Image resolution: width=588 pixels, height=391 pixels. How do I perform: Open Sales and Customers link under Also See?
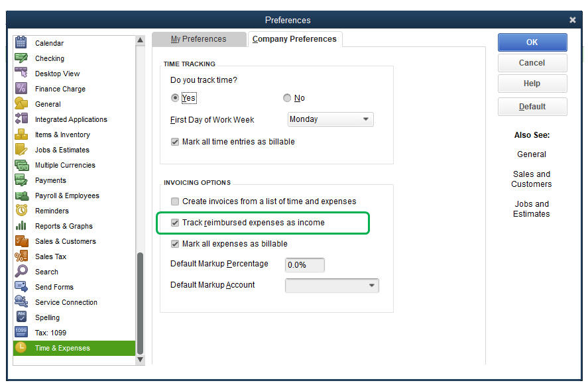pyautogui.click(x=532, y=179)
